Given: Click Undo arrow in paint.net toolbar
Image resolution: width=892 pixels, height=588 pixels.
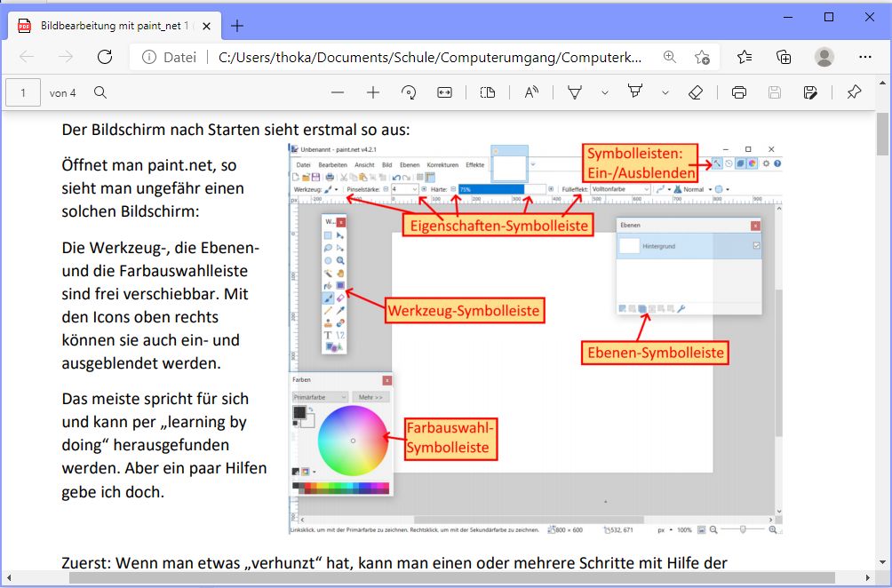Looking at the screenshot, I should tap(396, 178).
